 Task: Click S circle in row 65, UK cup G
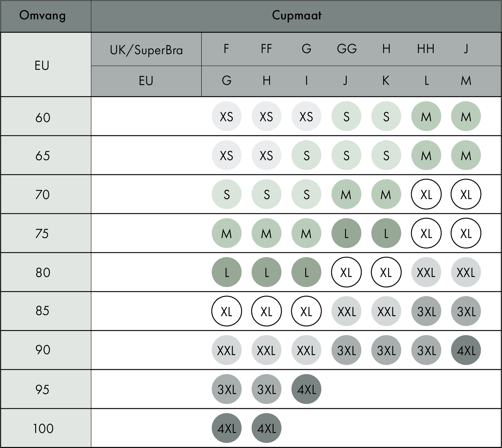(x=306, y=155)
